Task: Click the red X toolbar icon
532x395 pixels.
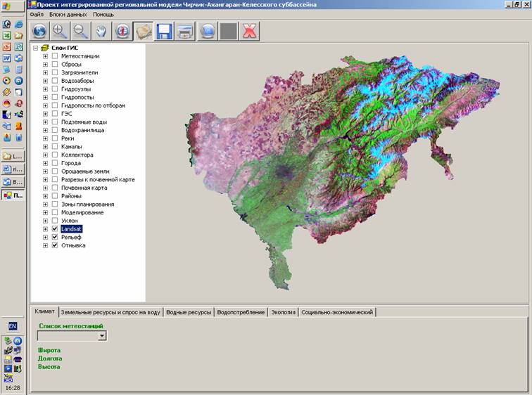Action: pyautogui.click(x=248, y=31)
